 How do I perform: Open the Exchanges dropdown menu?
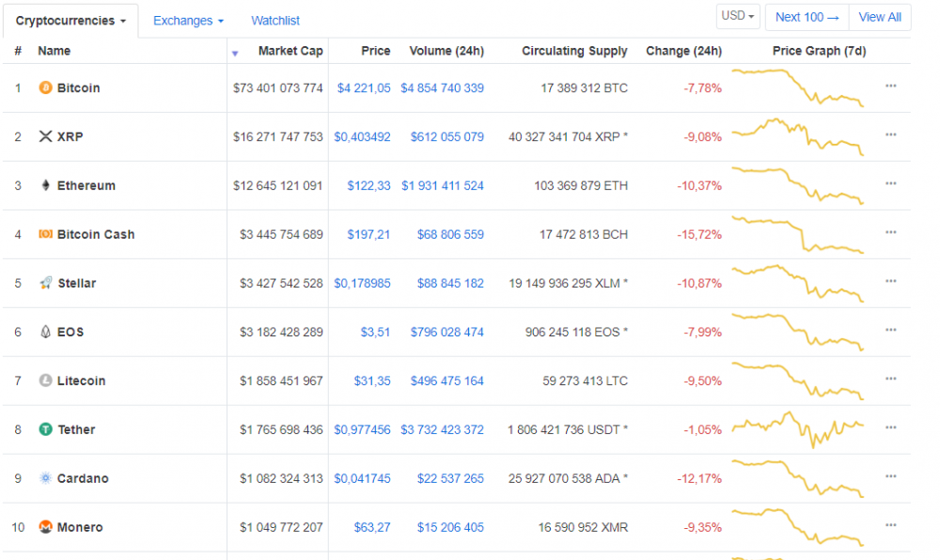point(188,21)
